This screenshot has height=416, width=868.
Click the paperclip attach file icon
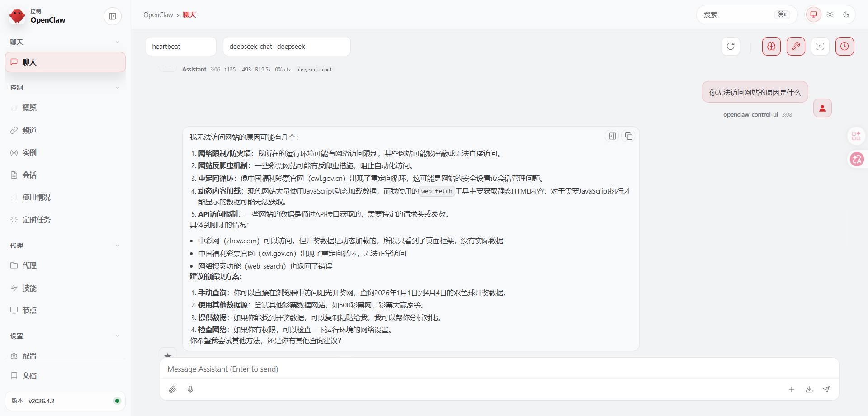(x=172, y=389)
